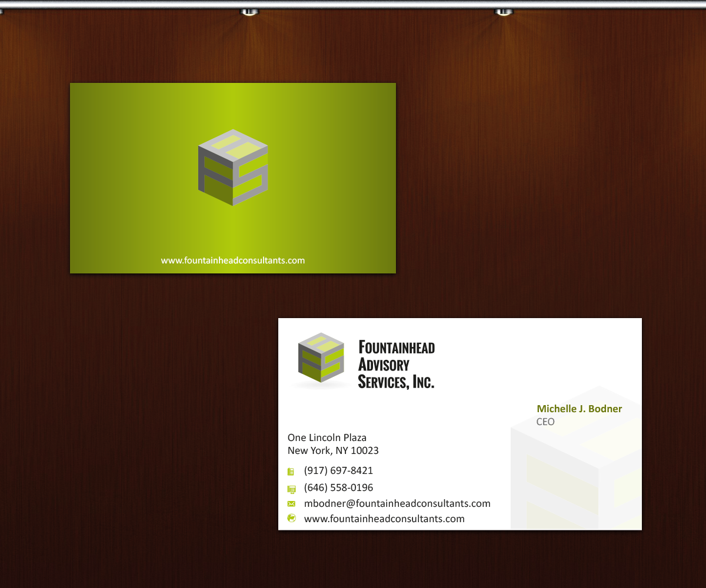Click the Michelle J. Bodner name text
The image size is (706, 588).
tap(579, 409)
